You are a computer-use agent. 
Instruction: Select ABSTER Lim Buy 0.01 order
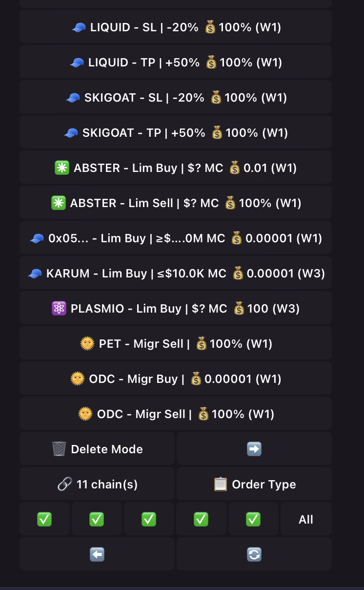[176, 168]
